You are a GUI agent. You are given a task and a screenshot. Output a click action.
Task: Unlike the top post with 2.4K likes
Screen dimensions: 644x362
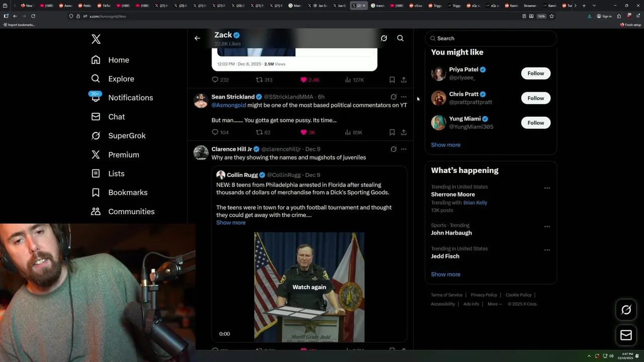pos(310,80)
